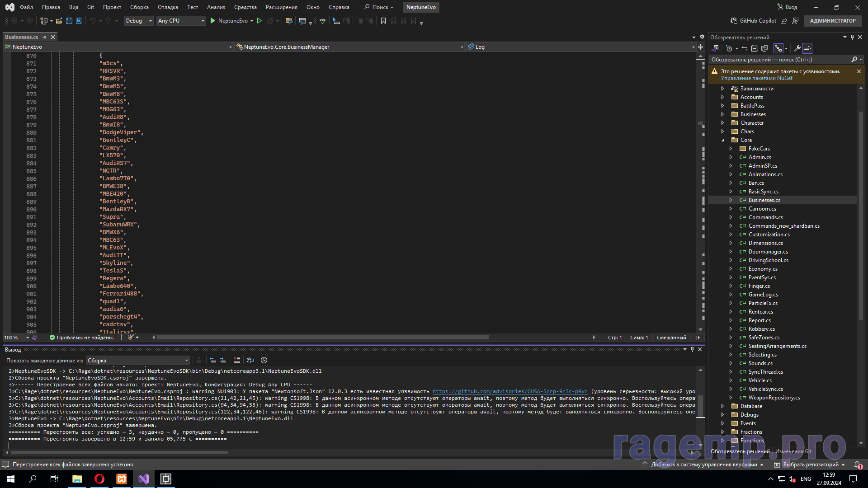868x488 pixels.
Task: Open the Сборка menu in menu bar
Action: point(139,7)
